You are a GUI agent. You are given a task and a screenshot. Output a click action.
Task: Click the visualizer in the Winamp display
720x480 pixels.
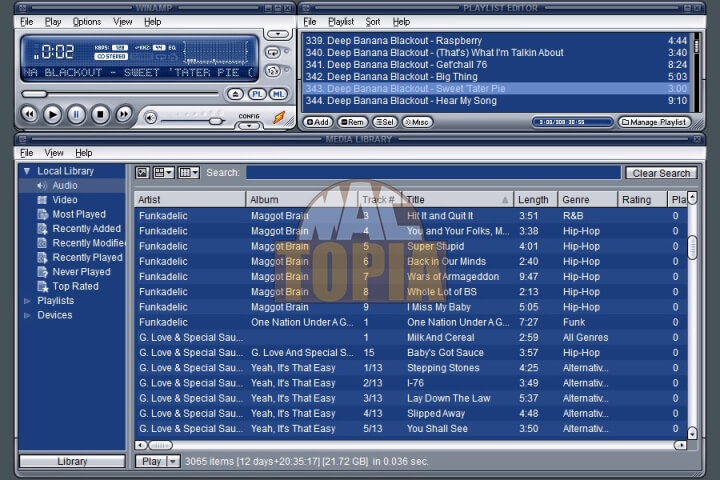[x=215, y=53]
